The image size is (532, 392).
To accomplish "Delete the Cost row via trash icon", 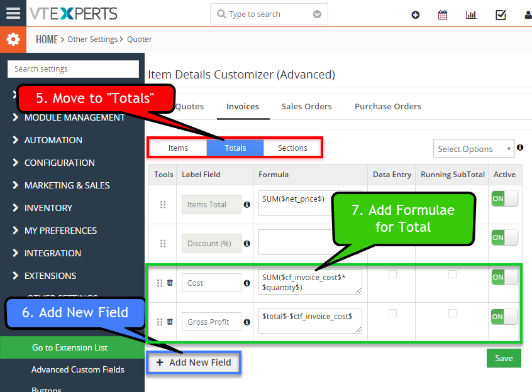I will 170,283.
